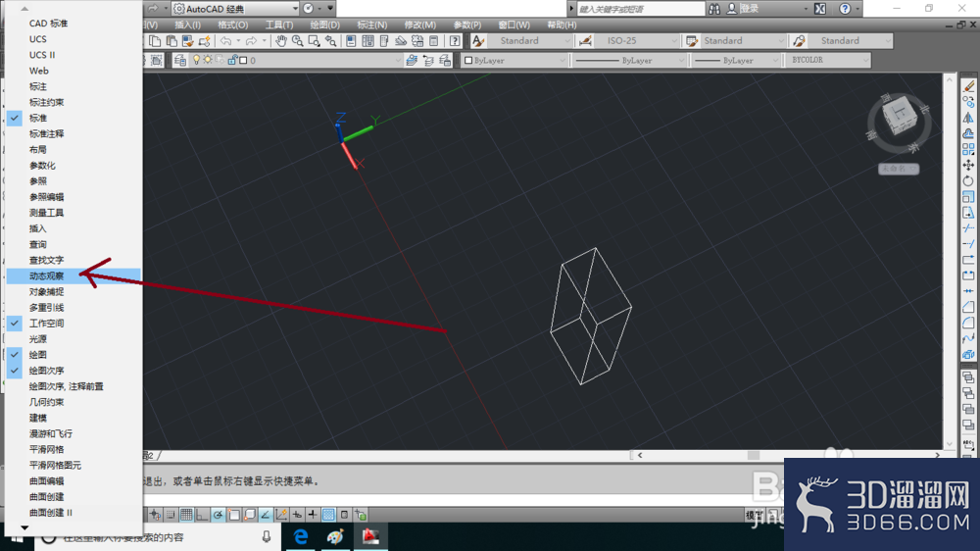Open the Table Style manager icon
This screenshot has width=980, height=551.
692,41
